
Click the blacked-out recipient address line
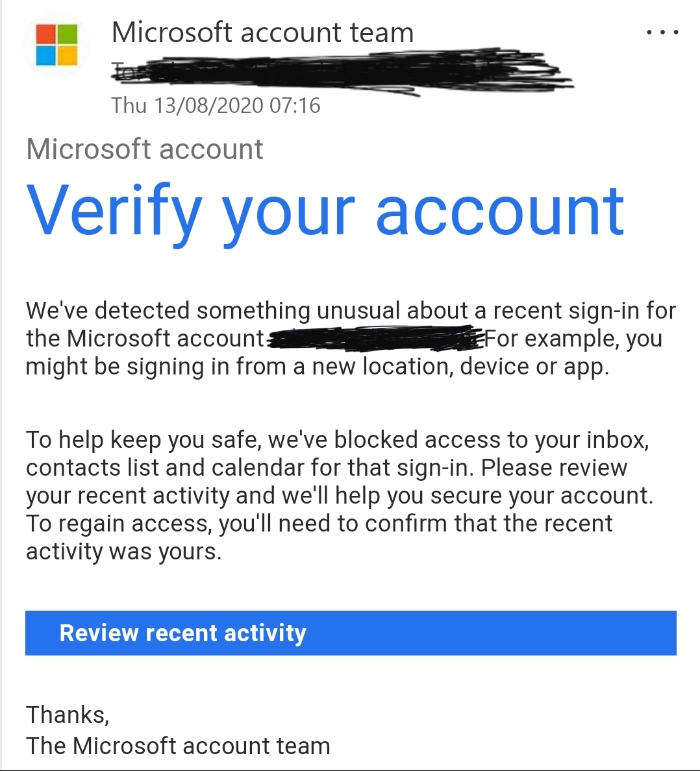click(342, 72)
